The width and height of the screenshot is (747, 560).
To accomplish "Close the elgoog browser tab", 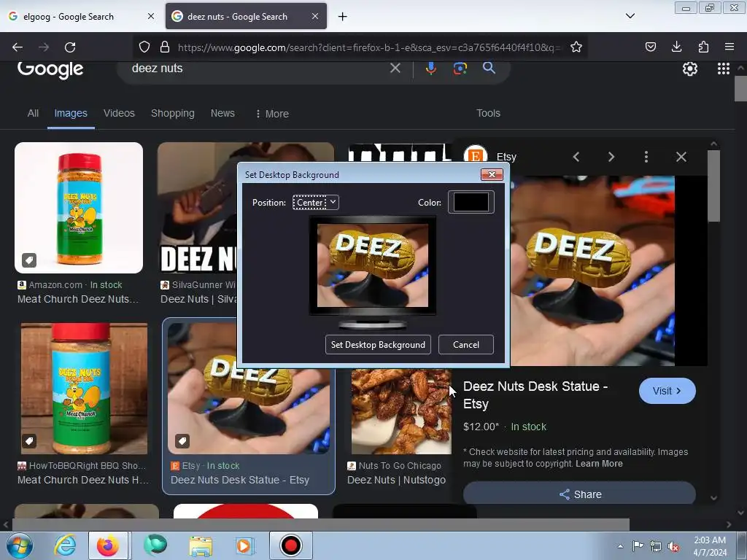I will 150,16.
